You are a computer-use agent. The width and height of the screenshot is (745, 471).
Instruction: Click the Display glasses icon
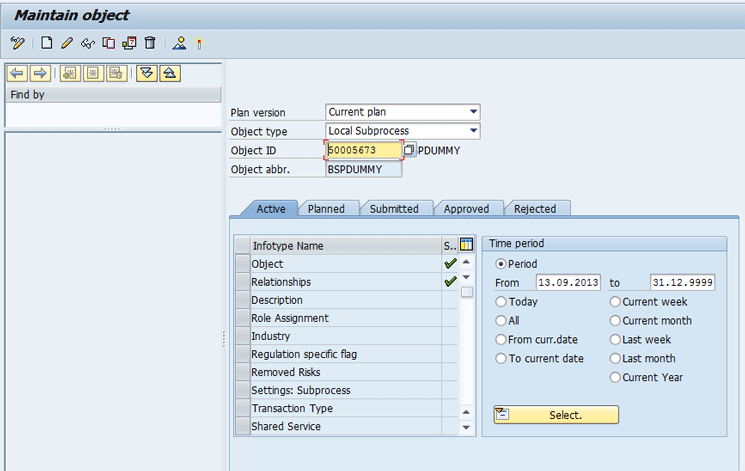[88, 43]
